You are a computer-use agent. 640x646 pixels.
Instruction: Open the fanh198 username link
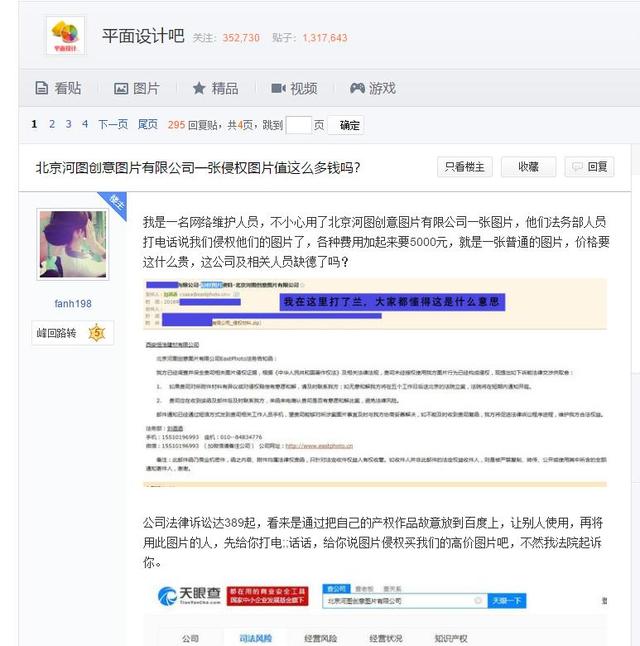coord(73,304)
